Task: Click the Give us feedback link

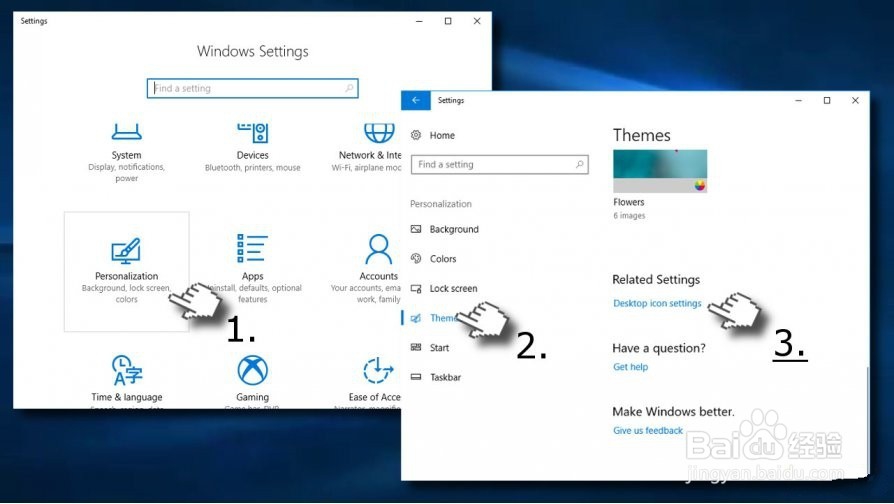Action: coord(648,430)
